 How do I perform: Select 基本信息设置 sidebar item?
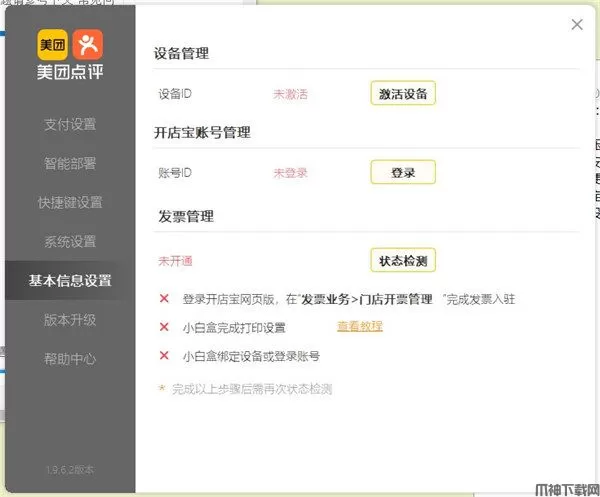pyautogui.click(x=70, y=280)
